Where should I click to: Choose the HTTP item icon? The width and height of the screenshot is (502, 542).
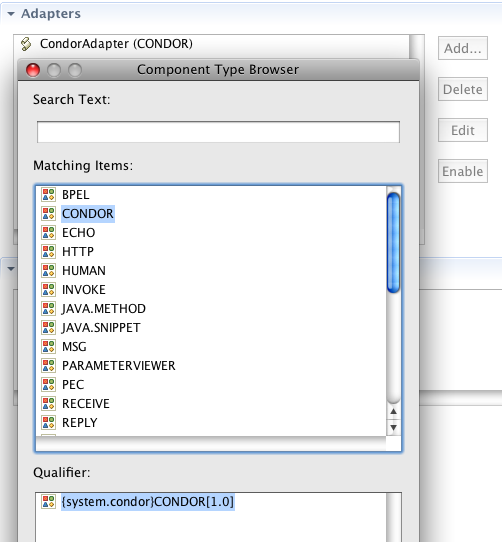(x=48, y=252)
